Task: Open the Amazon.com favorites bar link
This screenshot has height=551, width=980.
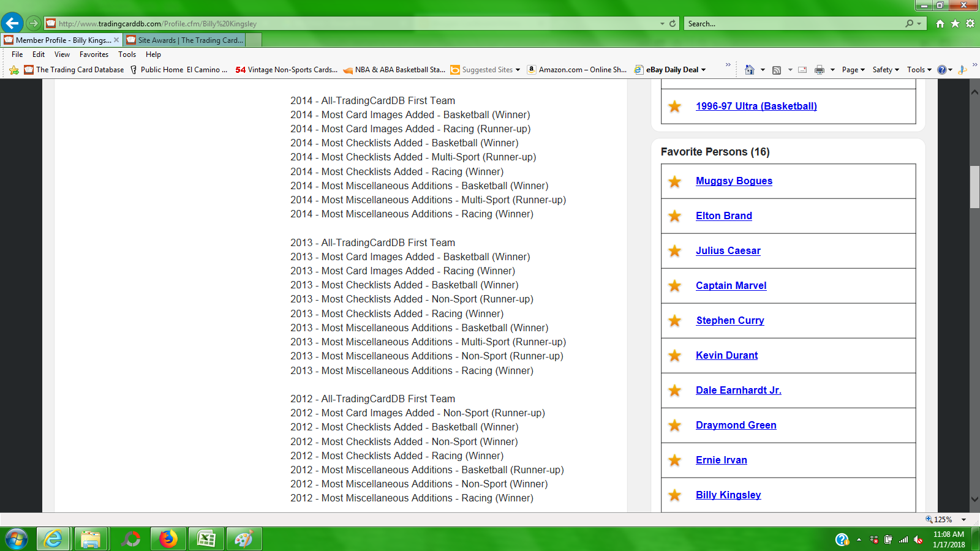Action: coord(576,70)
